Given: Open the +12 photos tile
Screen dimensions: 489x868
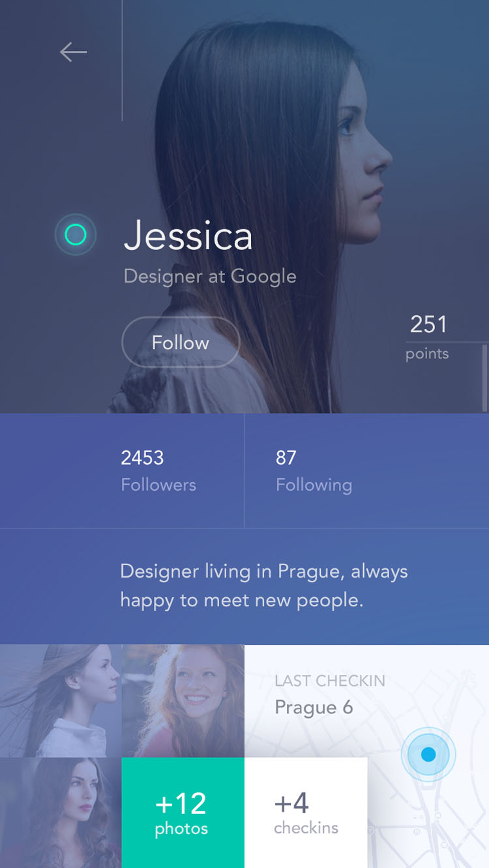Looking at the screenshot, I should click(x=183, y=813).
